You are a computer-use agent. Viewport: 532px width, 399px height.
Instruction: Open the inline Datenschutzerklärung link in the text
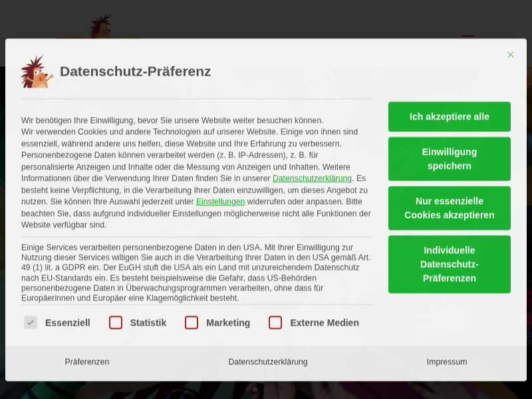pos(312,178)
